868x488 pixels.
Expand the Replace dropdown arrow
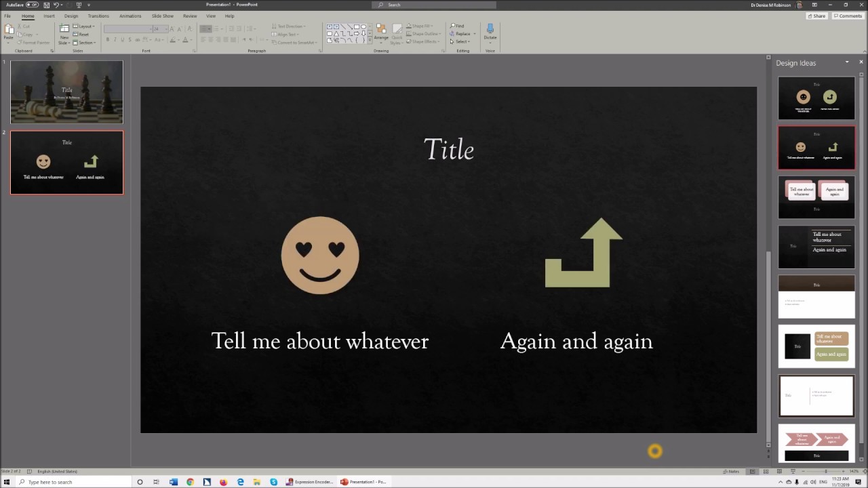(x=474, y=34)
